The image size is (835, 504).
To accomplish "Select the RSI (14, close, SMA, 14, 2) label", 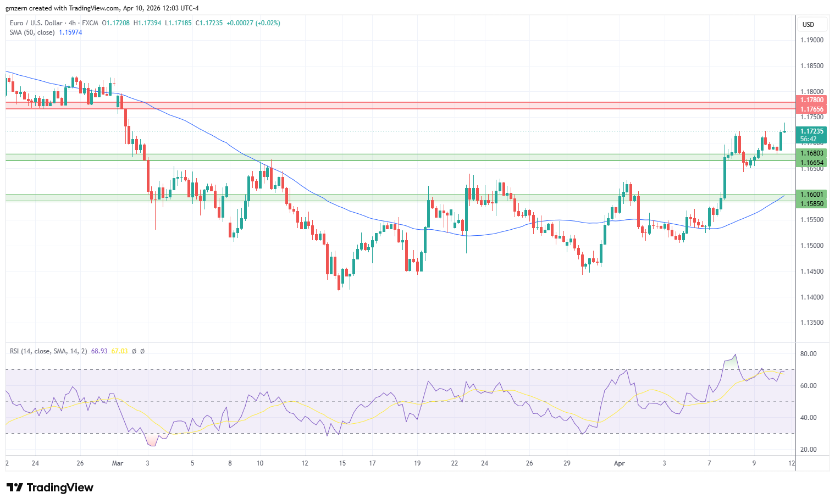I will (48, 351).
